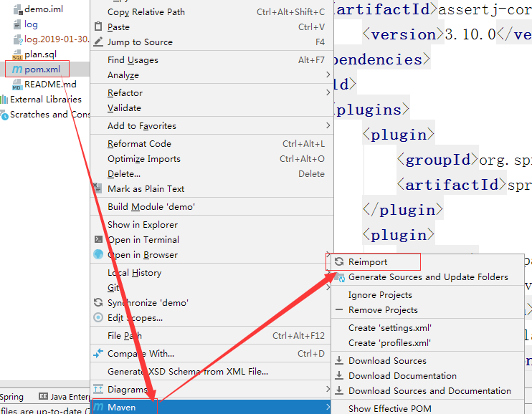The height and width of the screenshot is (414, 532).
Task: Click the Open in Terminal icon
Action: coord(98,239)
